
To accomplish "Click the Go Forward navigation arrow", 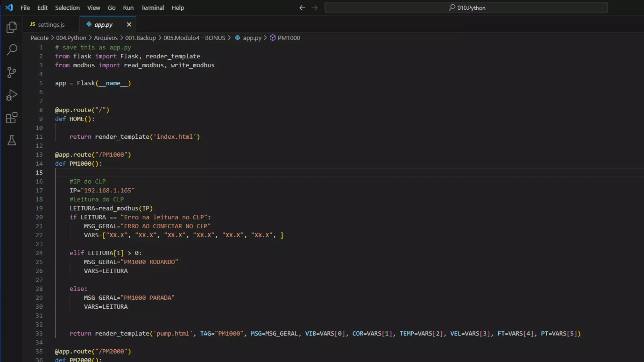I will [x=315, y=8].
